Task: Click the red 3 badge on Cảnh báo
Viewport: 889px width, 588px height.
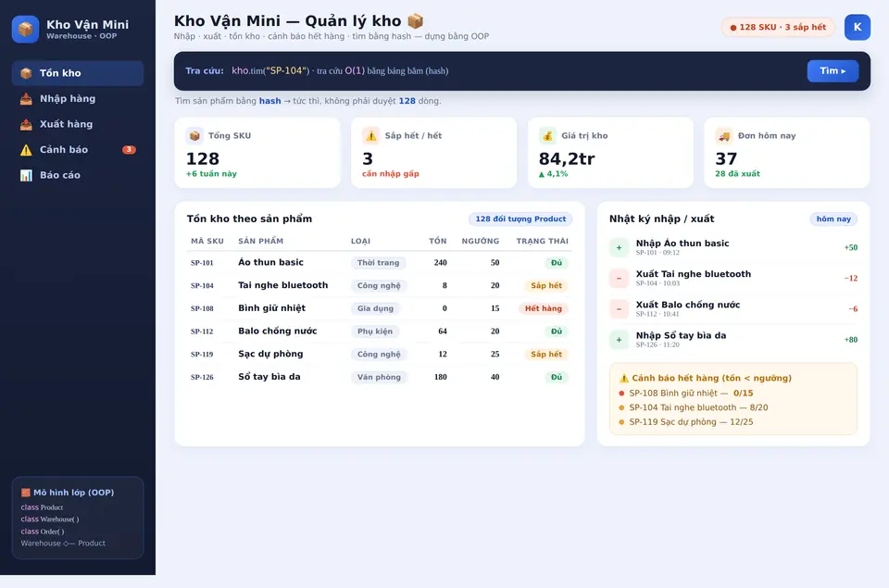Action: click(130, 150)
